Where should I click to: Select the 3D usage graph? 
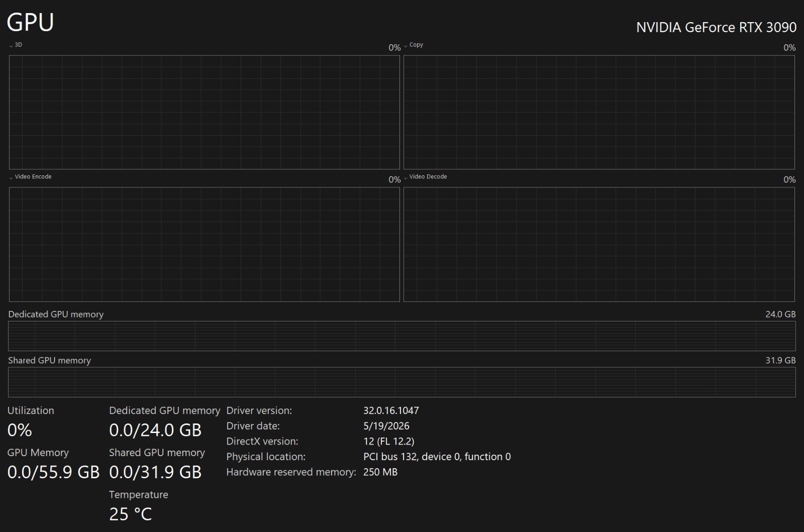pos(204,112)
